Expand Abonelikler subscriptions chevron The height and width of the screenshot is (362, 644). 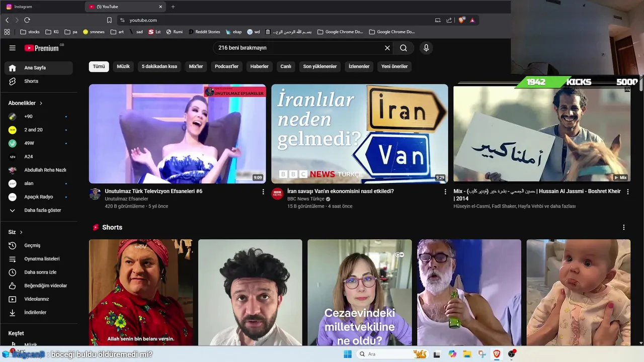pyautogui.click(x=41, y=103)
